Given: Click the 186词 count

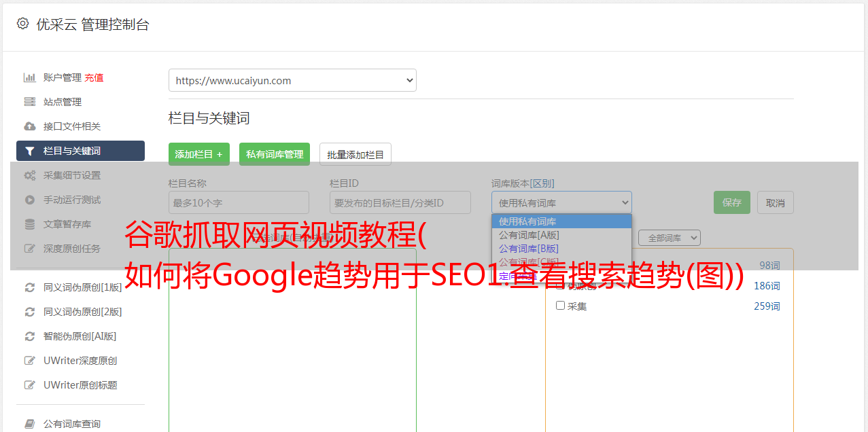Looking at the screenshot, I should [x=767, y=286].
